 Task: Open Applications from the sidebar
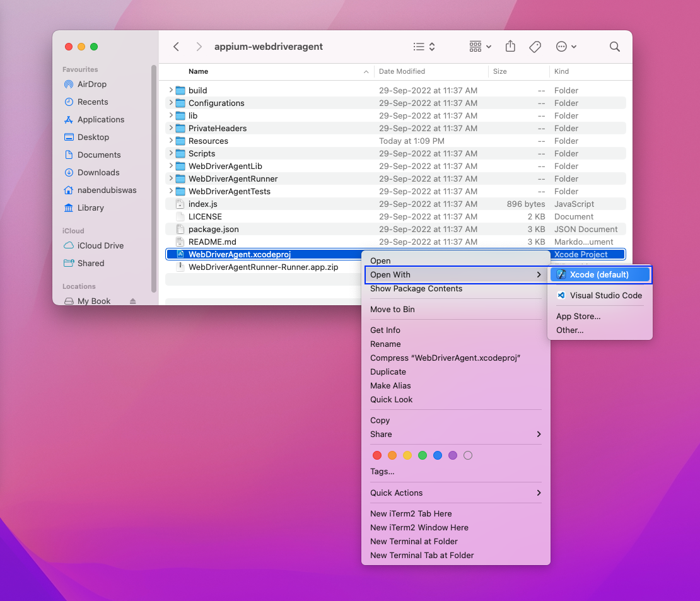pyautogui.click(x=100, y=119)
